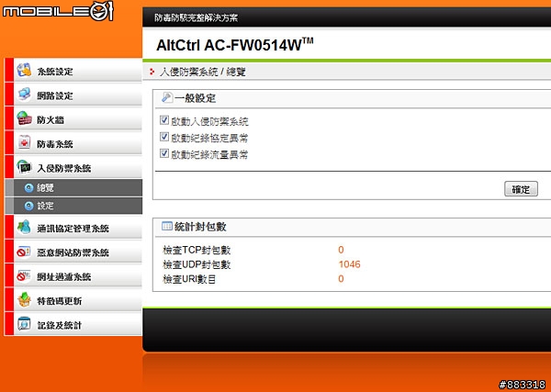Select the 總覽 submenu item
This screenshot has width=551, height=392.
[73, 188]
